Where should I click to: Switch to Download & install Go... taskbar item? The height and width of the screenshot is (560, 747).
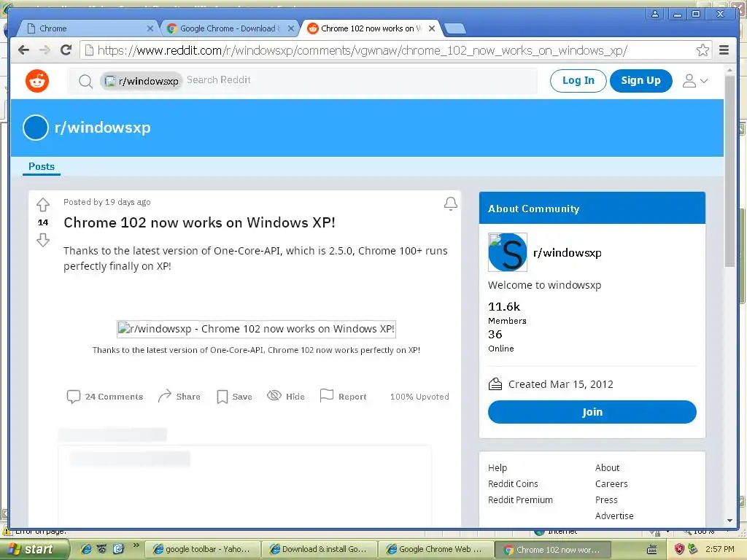coord(320,549)
